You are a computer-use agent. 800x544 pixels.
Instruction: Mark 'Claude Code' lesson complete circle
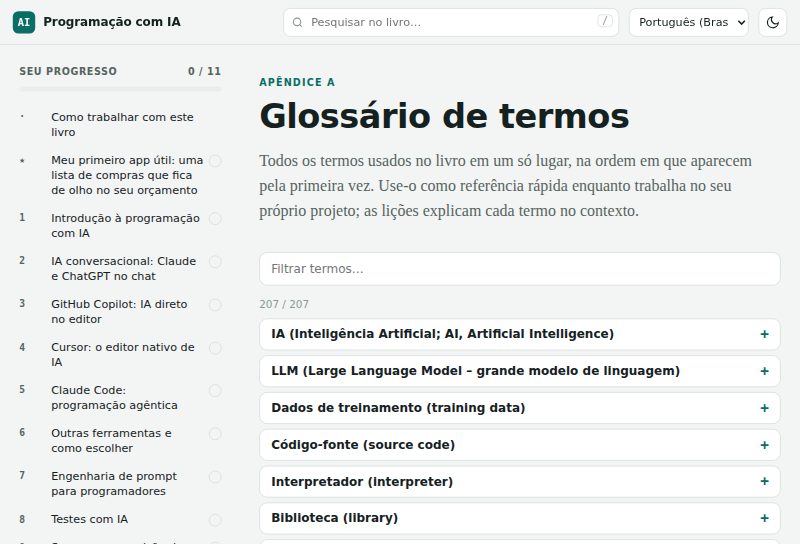click(x=215, y=391)
